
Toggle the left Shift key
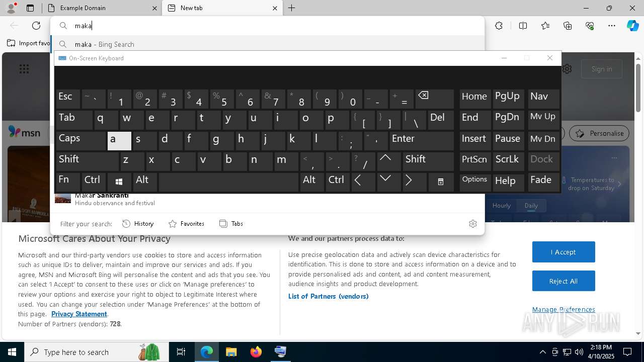coord(87,161)
